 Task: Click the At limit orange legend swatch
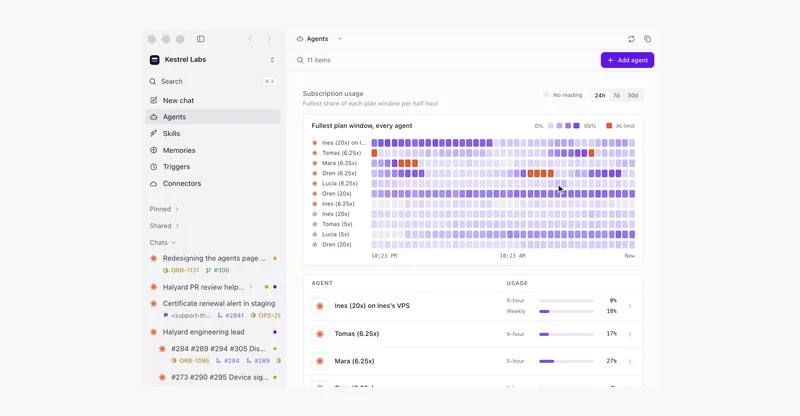tap(609, 126)
